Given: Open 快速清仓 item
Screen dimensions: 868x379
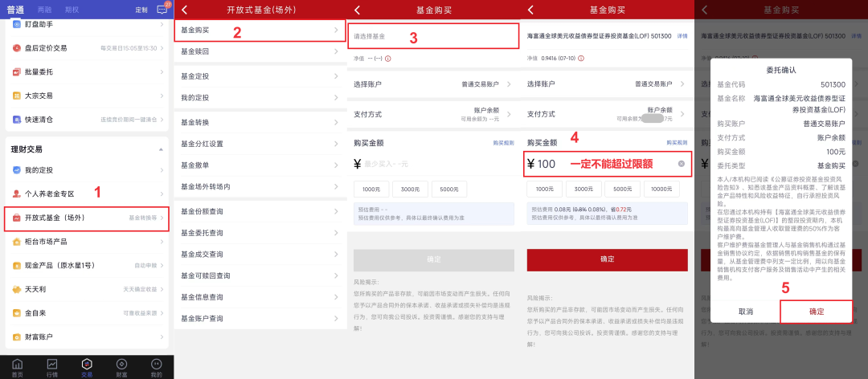Looking at the screenshot, I should 87,119.
